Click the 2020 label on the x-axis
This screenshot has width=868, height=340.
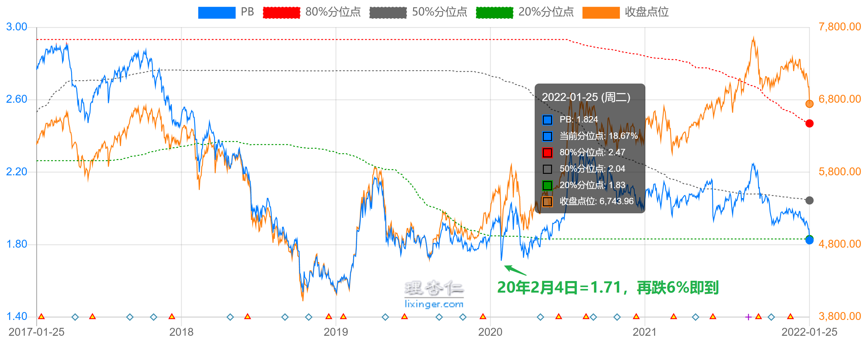[x=490, y=332]
